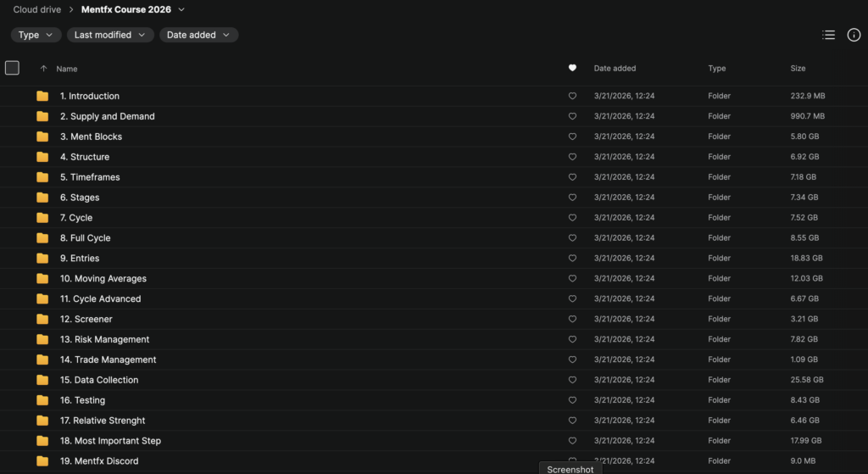Viewport: 868px width, 474px height.
Task: Click folder icon for 3. Ment Blocks
Action: 42,137
